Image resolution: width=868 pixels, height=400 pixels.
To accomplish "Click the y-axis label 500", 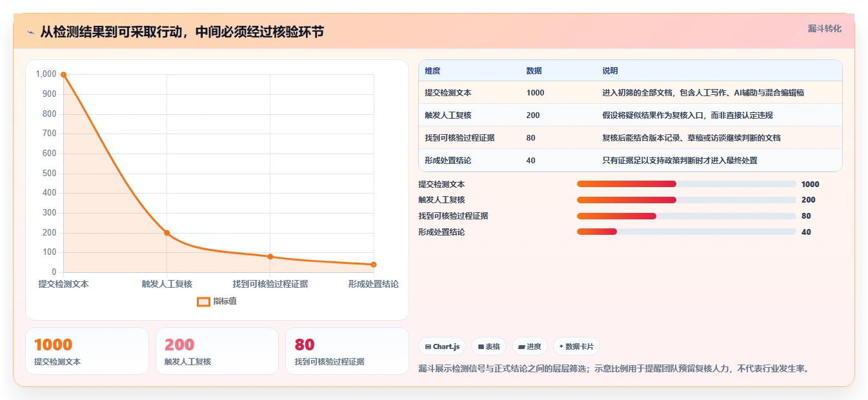I will tap(49, 174).
